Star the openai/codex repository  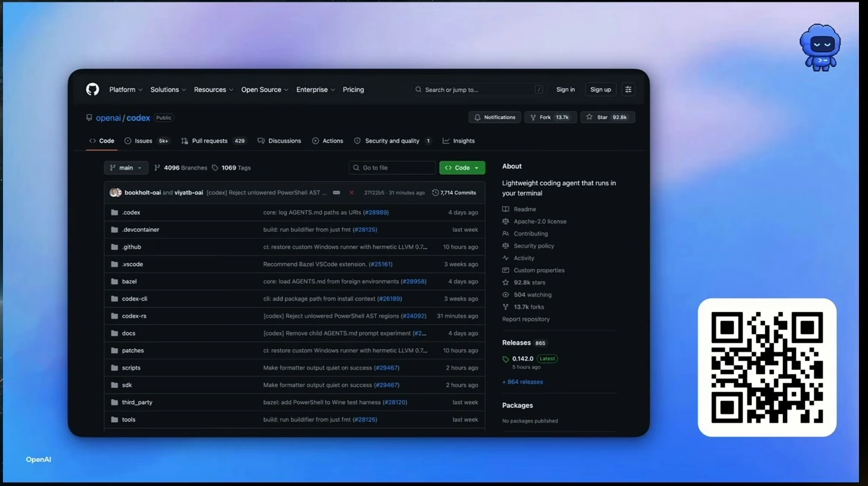tap(608, 117)
